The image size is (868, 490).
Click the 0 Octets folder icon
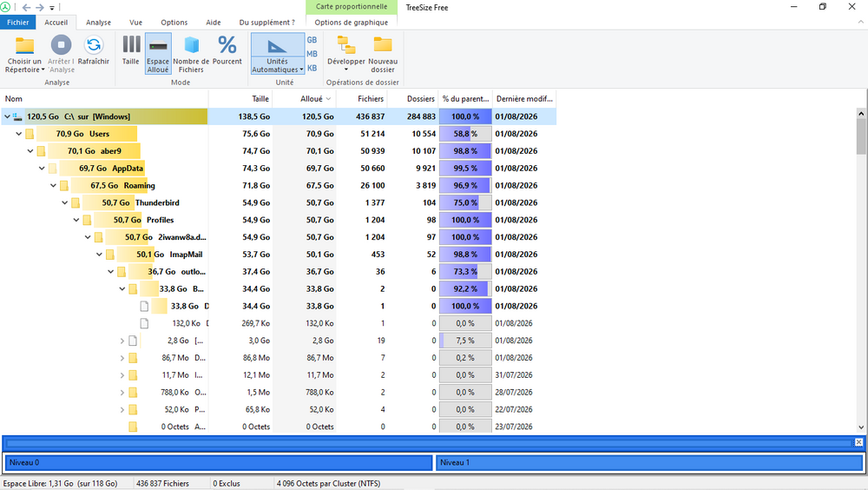(133, 427)
